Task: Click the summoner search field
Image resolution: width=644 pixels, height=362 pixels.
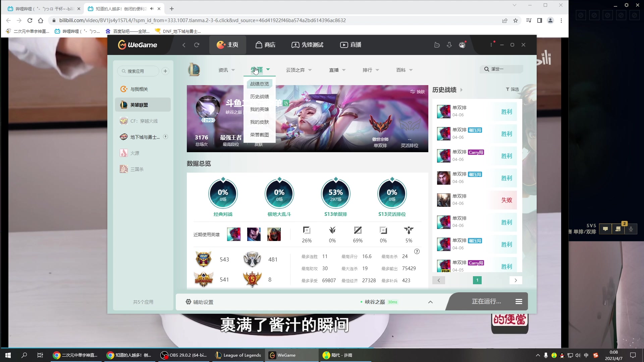Action: (501, 69)
